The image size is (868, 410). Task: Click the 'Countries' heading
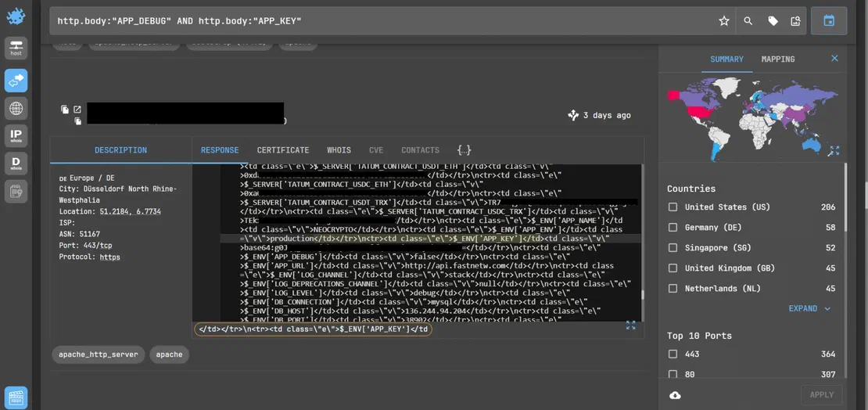coord(690,189)
